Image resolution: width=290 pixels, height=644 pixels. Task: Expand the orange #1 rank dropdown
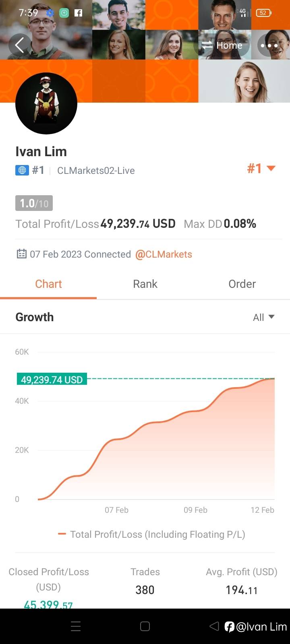(261, 168)
